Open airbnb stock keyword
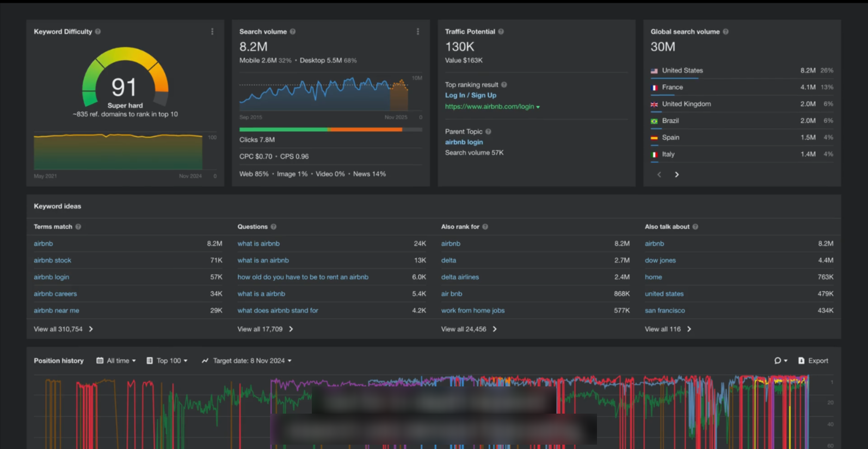868x449 pixels. pyautogui.click(x=52, y=261)
